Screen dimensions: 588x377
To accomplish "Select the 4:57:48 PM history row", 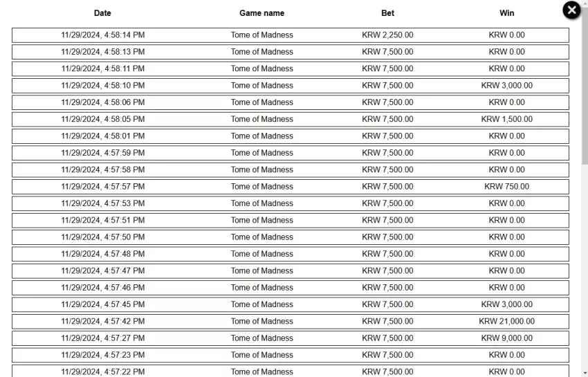I will 291,254.
